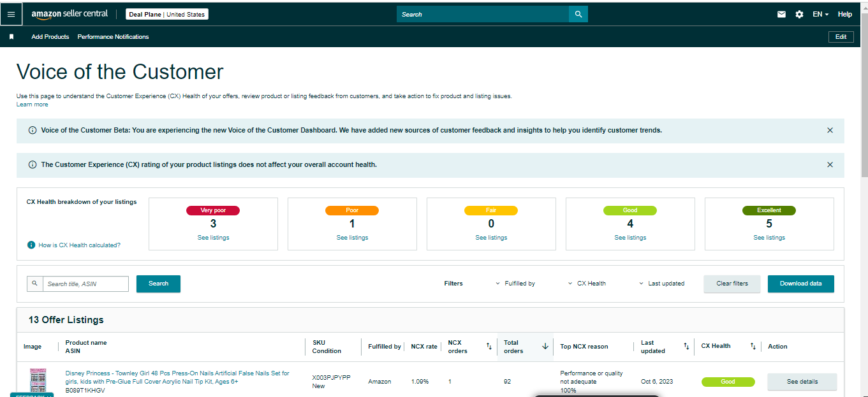Click the top search magnifier button
868x397 pixels.
coord(578,14)
